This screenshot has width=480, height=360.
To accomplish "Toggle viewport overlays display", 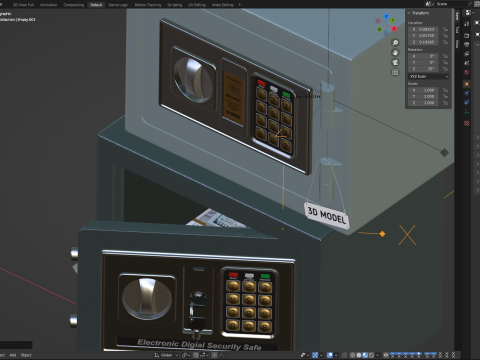I will 330,355.
